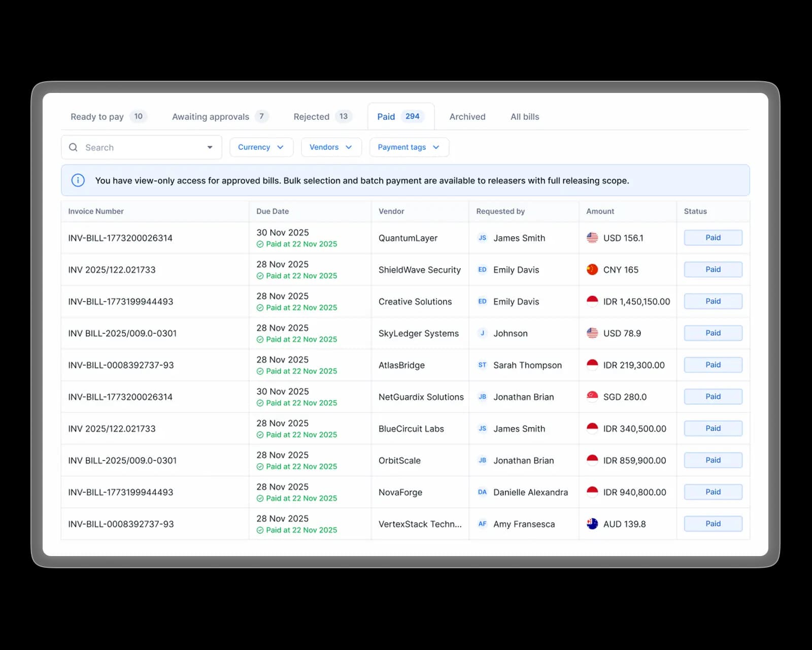Viewport: 812px width, 650px height.
Task: Expand the Payment tags dropdown
Action: tap(409, 147)
